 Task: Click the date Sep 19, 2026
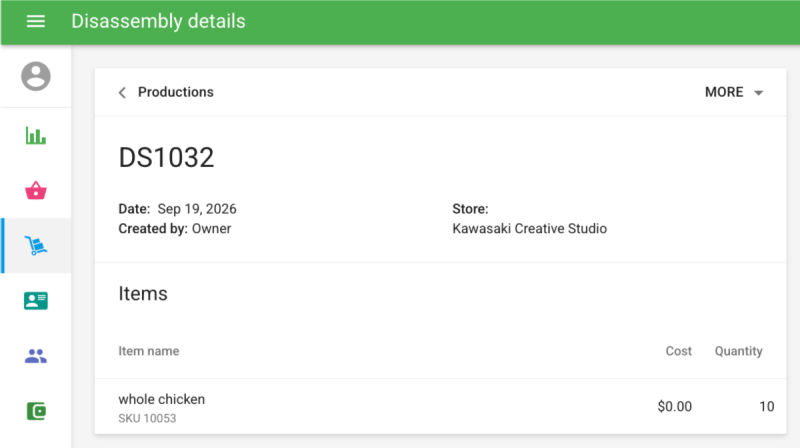(197, 209)
